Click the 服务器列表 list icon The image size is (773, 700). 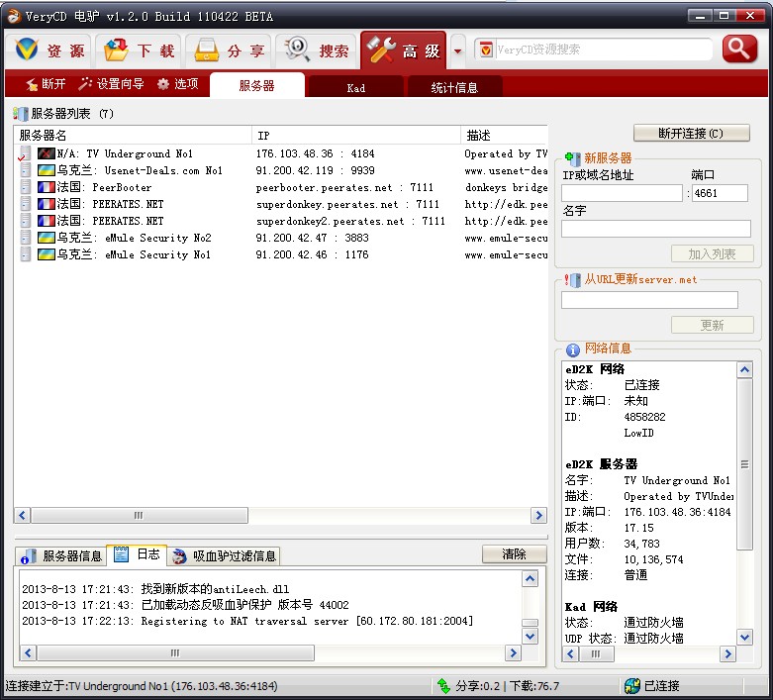tap(20, 114)
